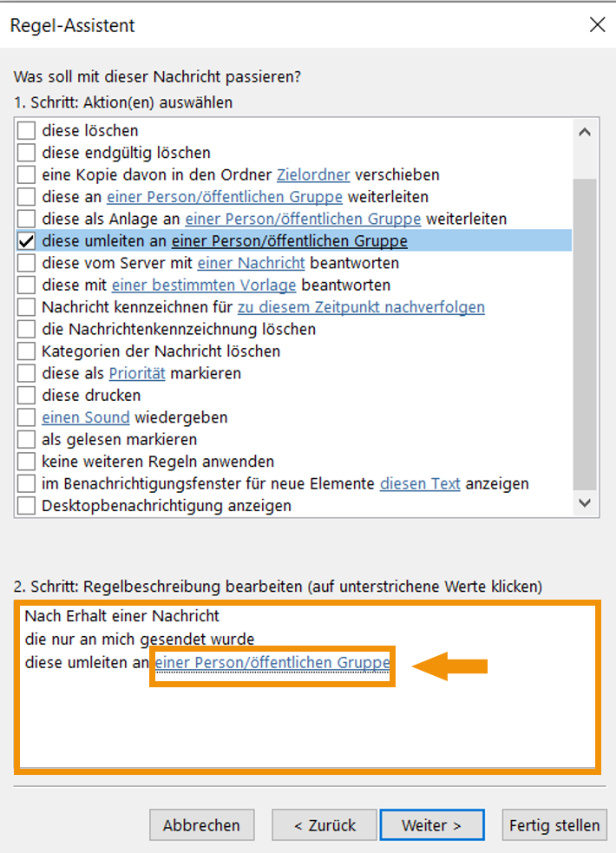Select 'die nur an mich gesendet wurde' line
The height and width of the screenshot is (853, 616).
click(139, 639)
